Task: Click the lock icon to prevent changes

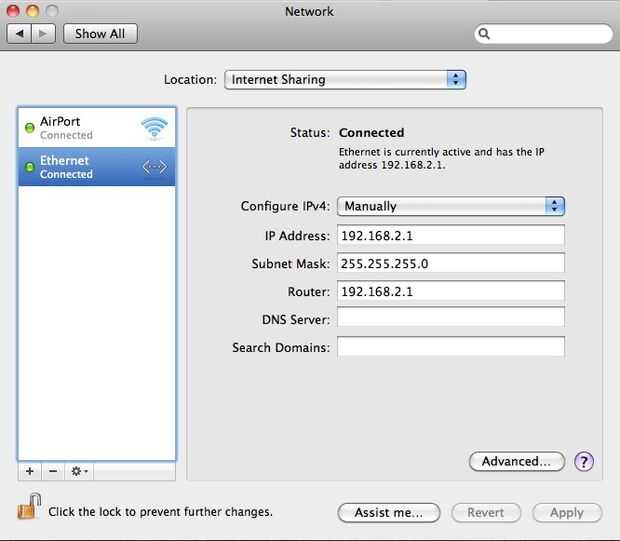Action: tap(27, 507)
